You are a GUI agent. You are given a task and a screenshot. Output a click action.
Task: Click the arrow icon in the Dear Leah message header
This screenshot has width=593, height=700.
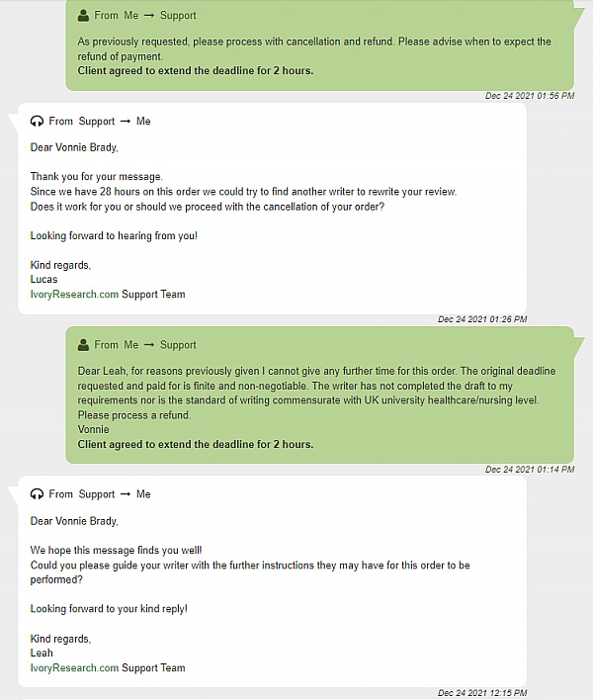point(149,345)
